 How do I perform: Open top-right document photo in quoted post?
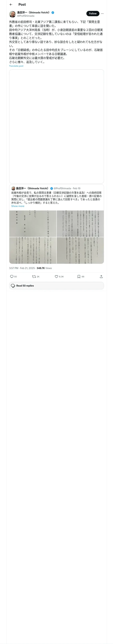click(80, 224)
